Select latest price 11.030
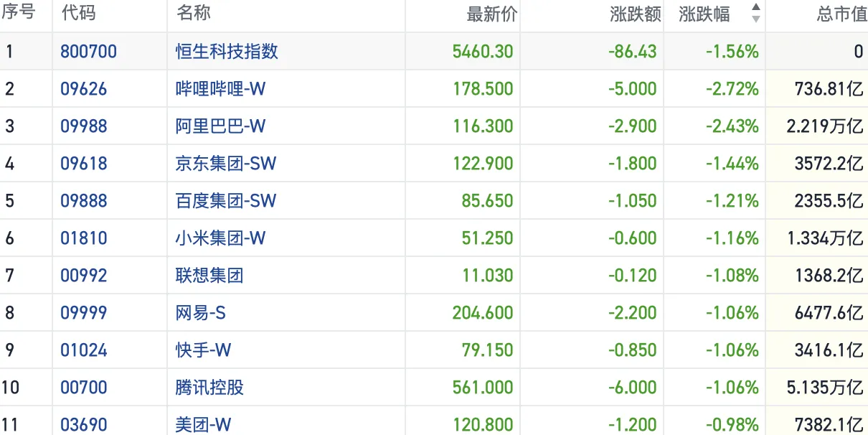The width and height of the screenshot is (868, 435). 488,276
